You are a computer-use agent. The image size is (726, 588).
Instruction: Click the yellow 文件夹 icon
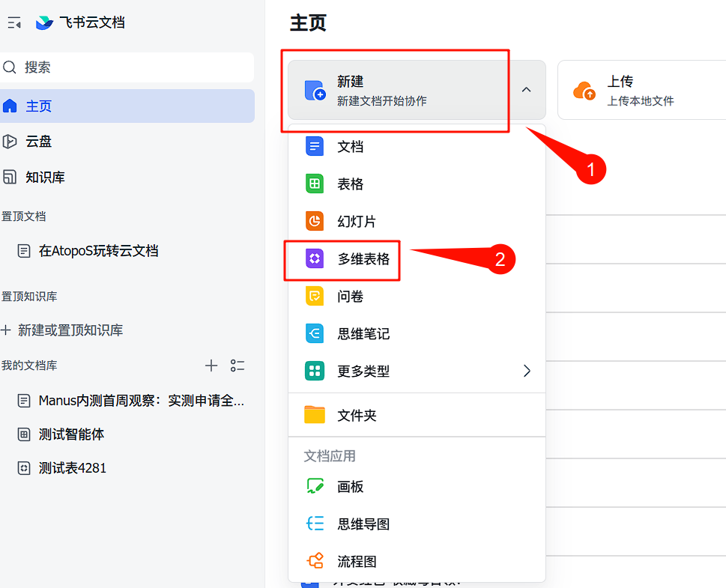coord(315,415)
